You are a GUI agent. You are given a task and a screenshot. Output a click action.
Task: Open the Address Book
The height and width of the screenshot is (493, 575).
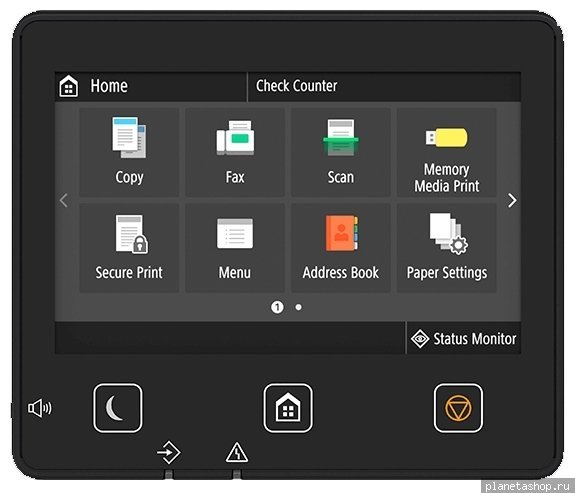(341, 248)
